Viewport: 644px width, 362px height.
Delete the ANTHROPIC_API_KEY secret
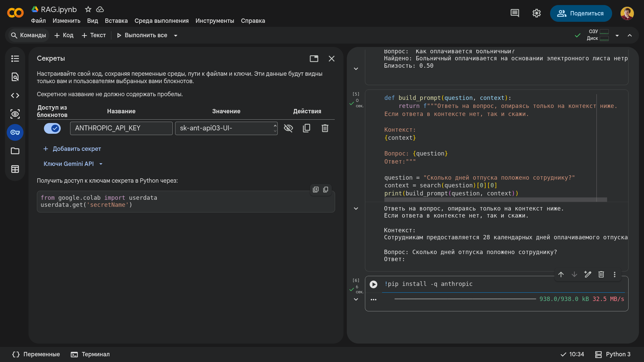coord(325,128)
